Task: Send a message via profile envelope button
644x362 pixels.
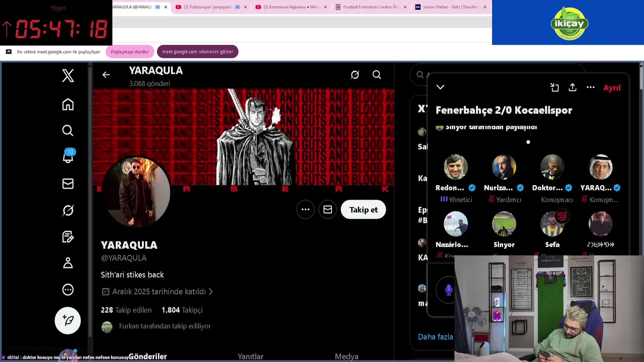Action: (x=328, y=210)
